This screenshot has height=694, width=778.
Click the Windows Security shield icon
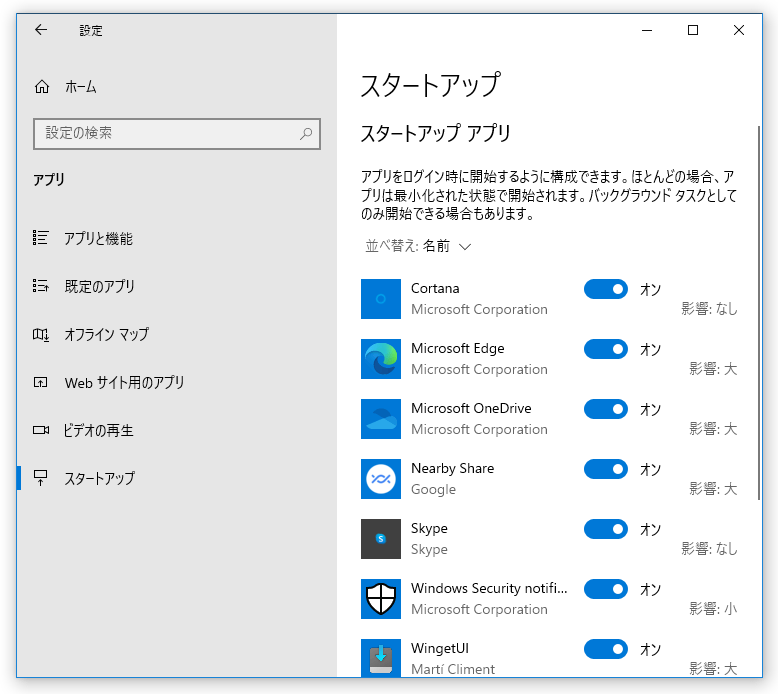(381, 599)
